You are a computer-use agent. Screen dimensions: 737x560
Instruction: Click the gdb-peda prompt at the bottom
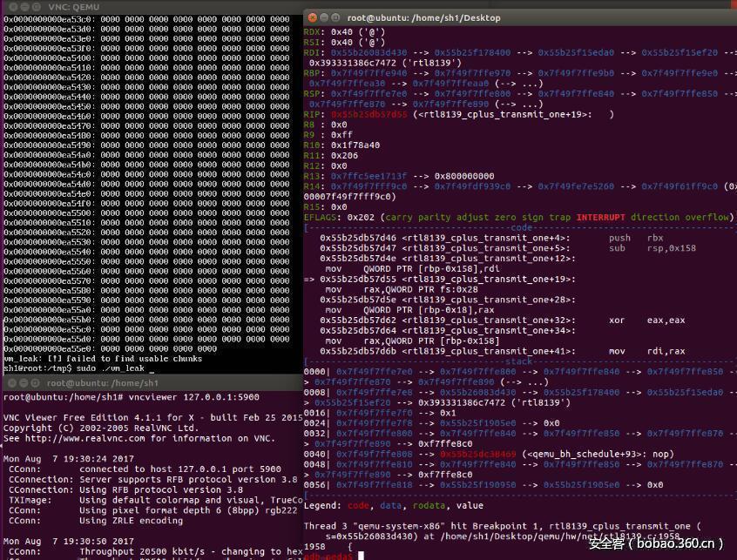[329, 555]
